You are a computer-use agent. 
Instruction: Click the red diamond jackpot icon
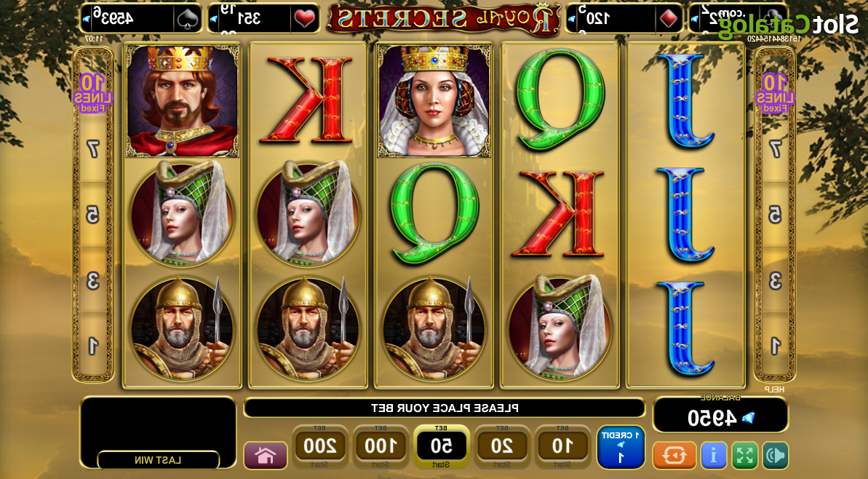pos(666,19)
